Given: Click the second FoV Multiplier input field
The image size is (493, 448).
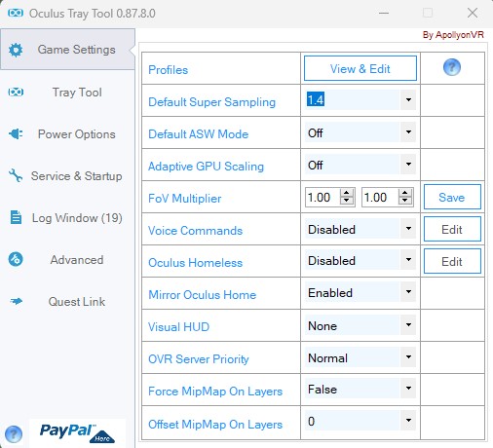Looking at the screenshot, I should [x=380, y=197].
